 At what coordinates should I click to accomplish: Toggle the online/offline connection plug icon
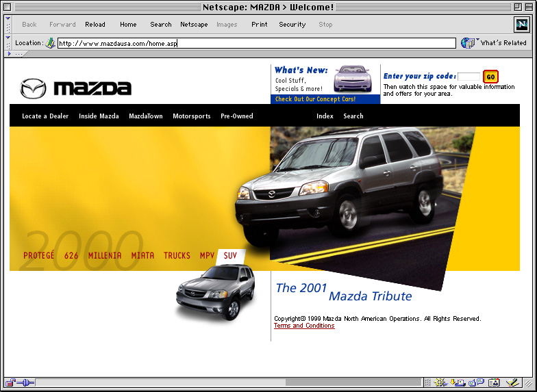26,382
